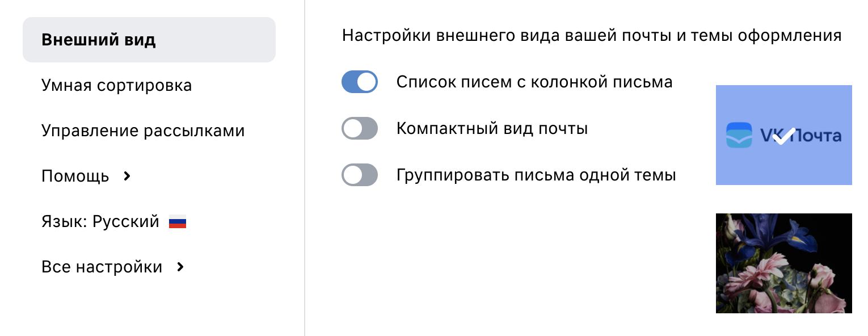Image resolution: width=868 pixels, height=336 pixels.
Task: Click the Список писем с колонкой письма label
Action: click(x=534, y=82)
